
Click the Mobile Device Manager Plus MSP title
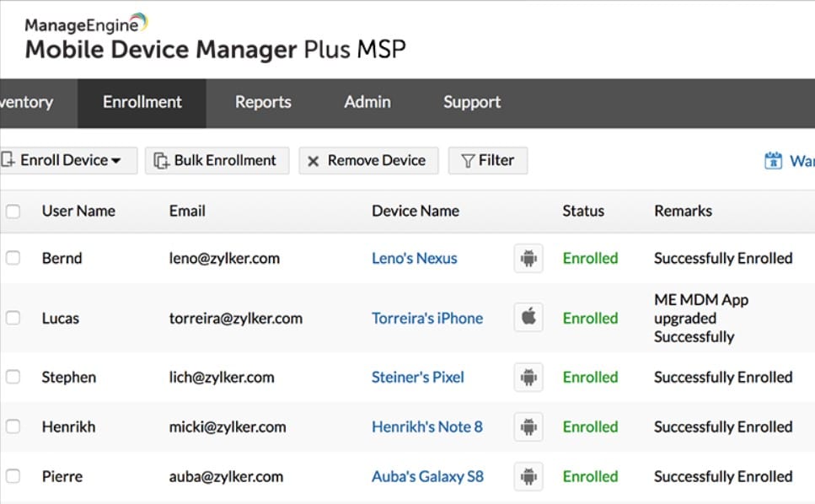pos(215,50)
